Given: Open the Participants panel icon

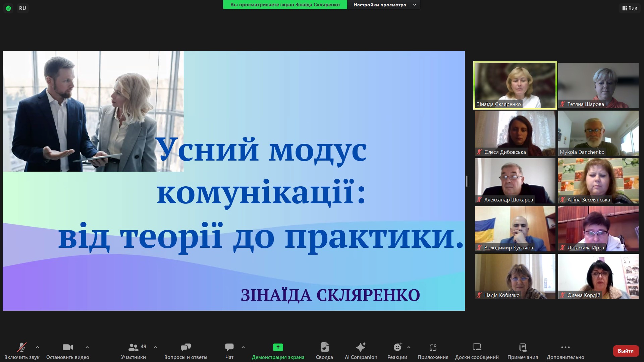Looking at the screenshot, I should [x=133, y=347].
